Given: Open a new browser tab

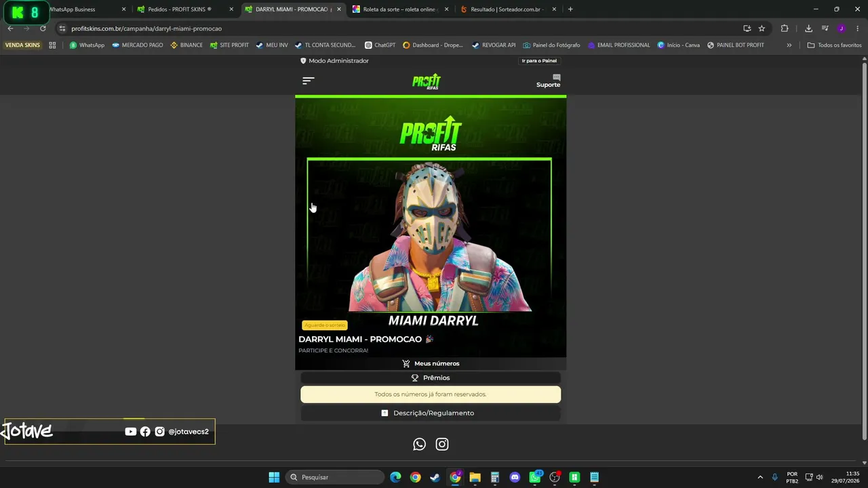Looking at the screenshot, I should pyautogui.click(x=570, y=9).
